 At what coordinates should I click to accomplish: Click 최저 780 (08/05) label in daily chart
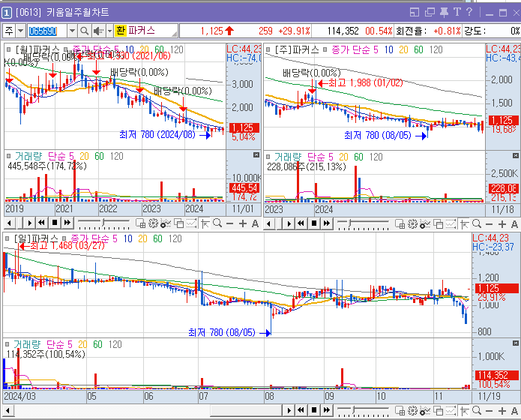222,332
